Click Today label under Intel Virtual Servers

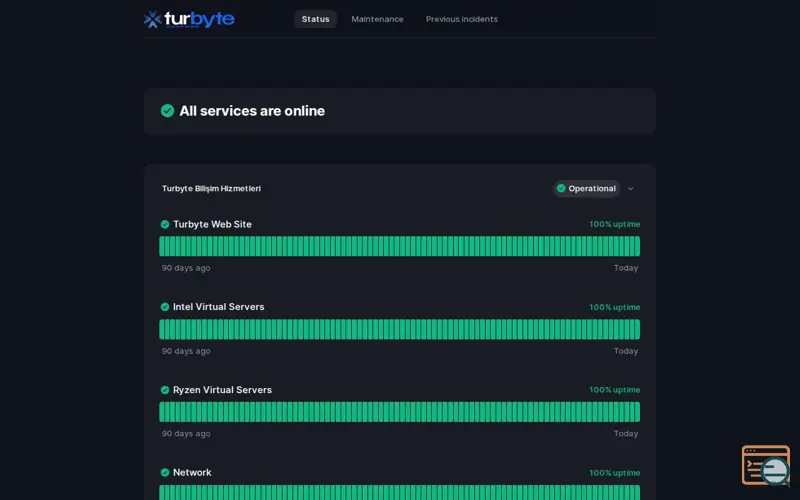[x=626, y=351]
